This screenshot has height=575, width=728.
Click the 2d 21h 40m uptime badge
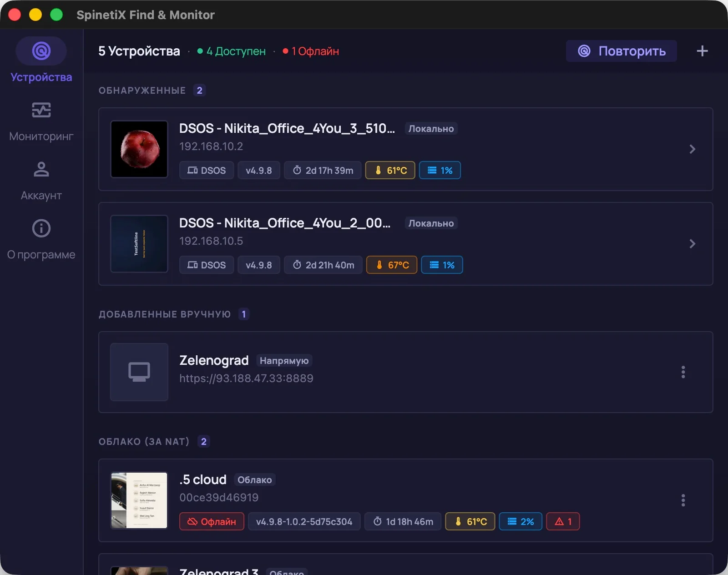click(323, 265)
